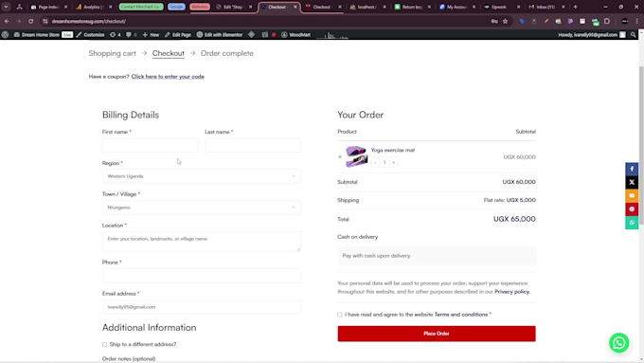
Task: Open the Contact Merchant tab group
Action: click(x=141, y=7)
